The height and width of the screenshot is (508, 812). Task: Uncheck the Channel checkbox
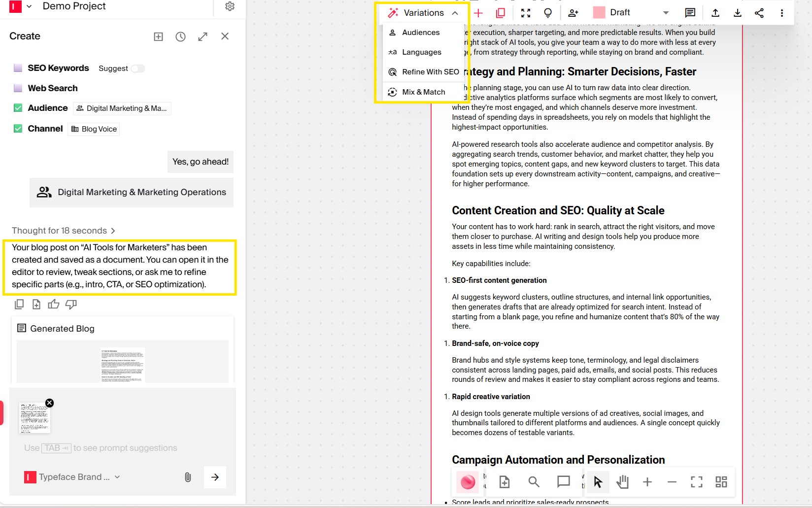tap(17, 129)
